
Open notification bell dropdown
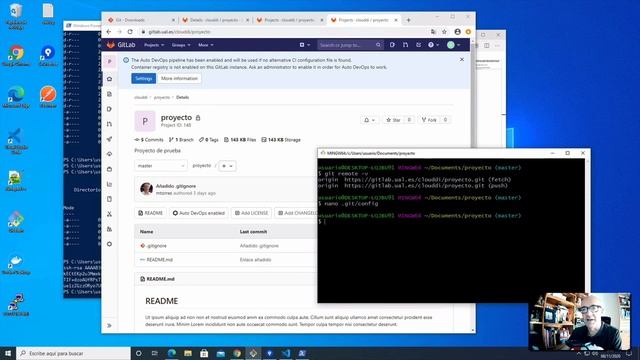tap(369, 120)
